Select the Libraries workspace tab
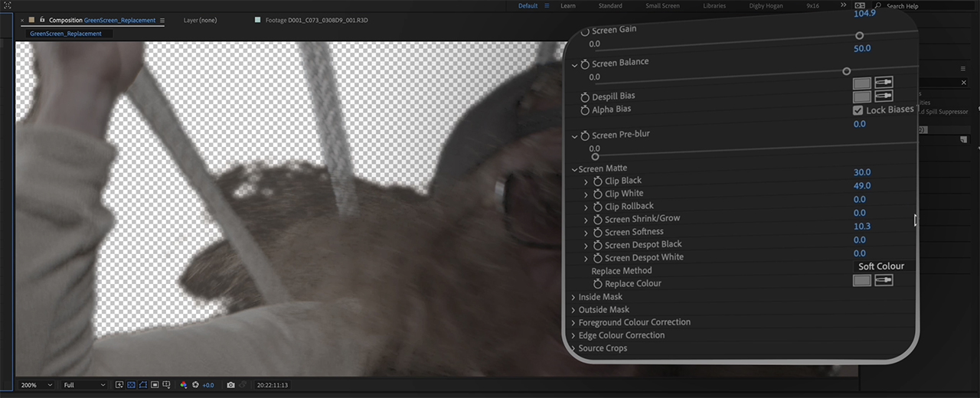Screen dimensions: 980x398 click(x=714, y=6)
